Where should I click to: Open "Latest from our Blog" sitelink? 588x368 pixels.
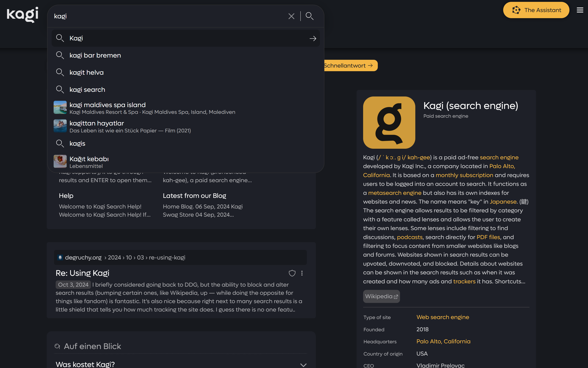click(194, 196)
